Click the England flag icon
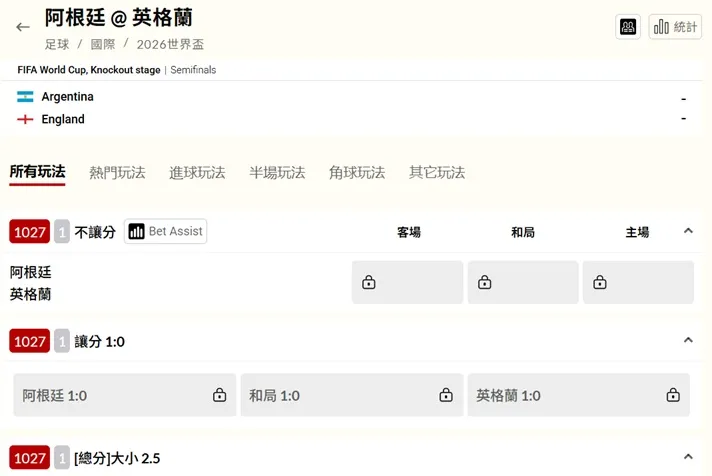The width and height of the screenshot is (712, 476). click(x=25, y=119)
